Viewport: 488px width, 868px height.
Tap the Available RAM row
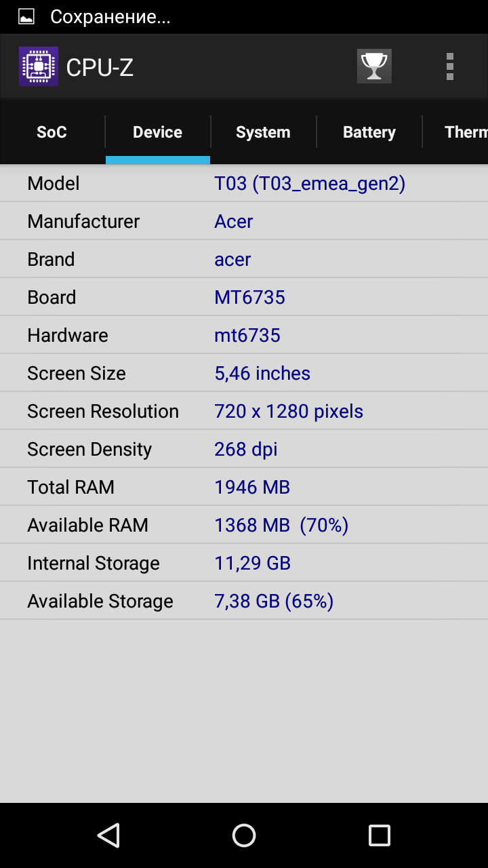244,526
